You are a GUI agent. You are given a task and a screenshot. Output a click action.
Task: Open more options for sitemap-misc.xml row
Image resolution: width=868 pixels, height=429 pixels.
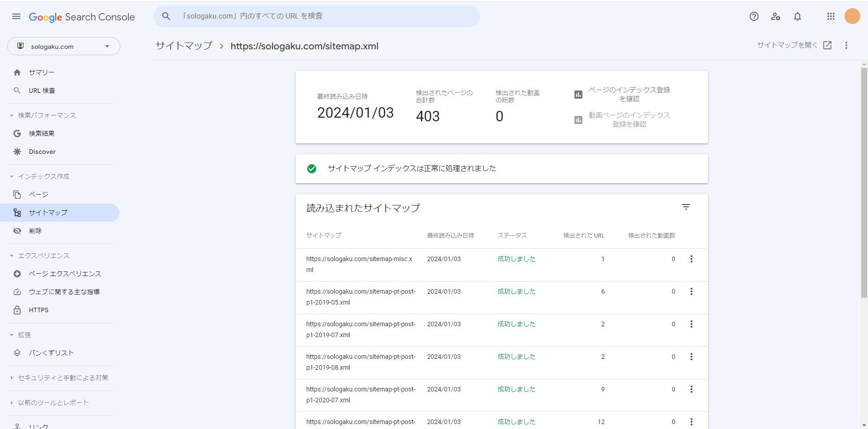pyautogui.click(x=691, y=259)
